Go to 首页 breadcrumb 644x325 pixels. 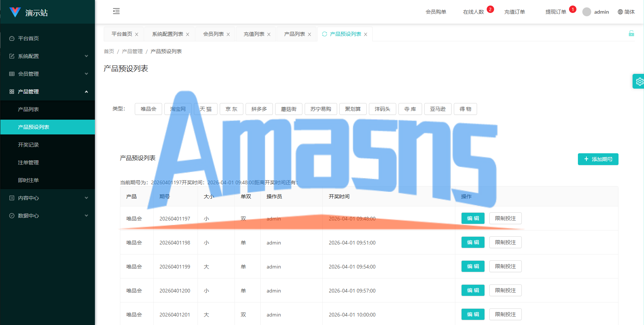tap(109, 51)
